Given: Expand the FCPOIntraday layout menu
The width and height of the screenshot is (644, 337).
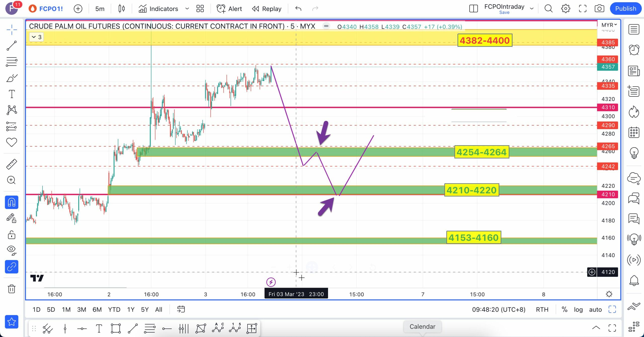Looking at the screenshot, I should (532, 9).
